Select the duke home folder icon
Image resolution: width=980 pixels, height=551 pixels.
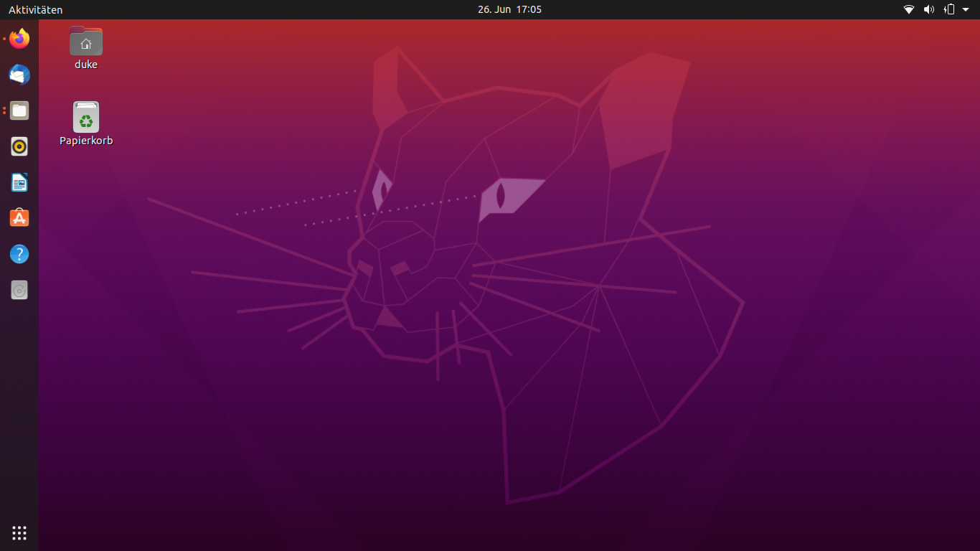(x=86, y=42)
